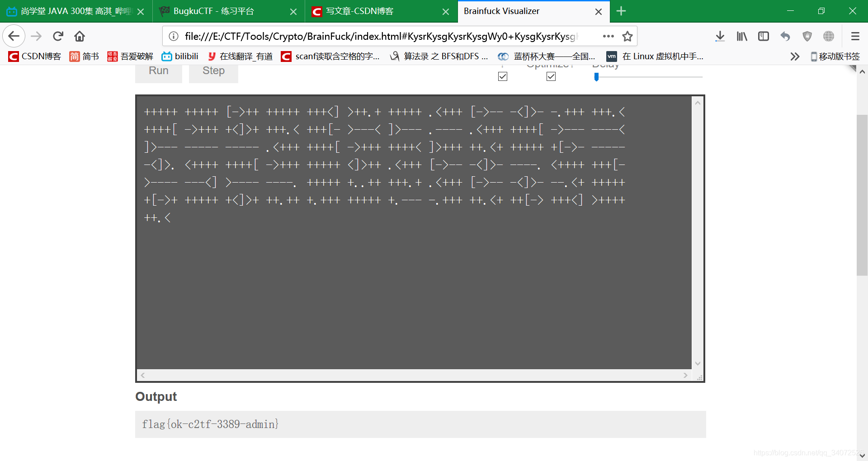Switch to the BugkuCTF 练习平台 tab
This screenshot has width=868, height=461.
[229, 11]
